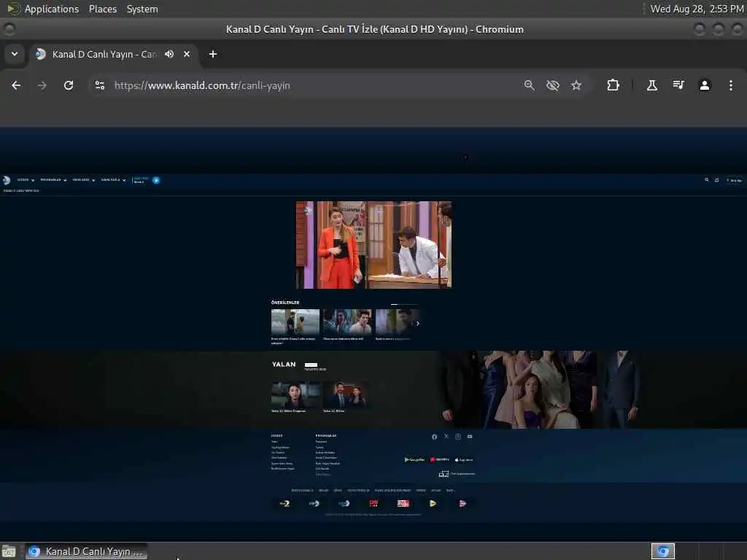Expand the third site nav dropdown
The image size is (747, 560).
tap(84, 180)
